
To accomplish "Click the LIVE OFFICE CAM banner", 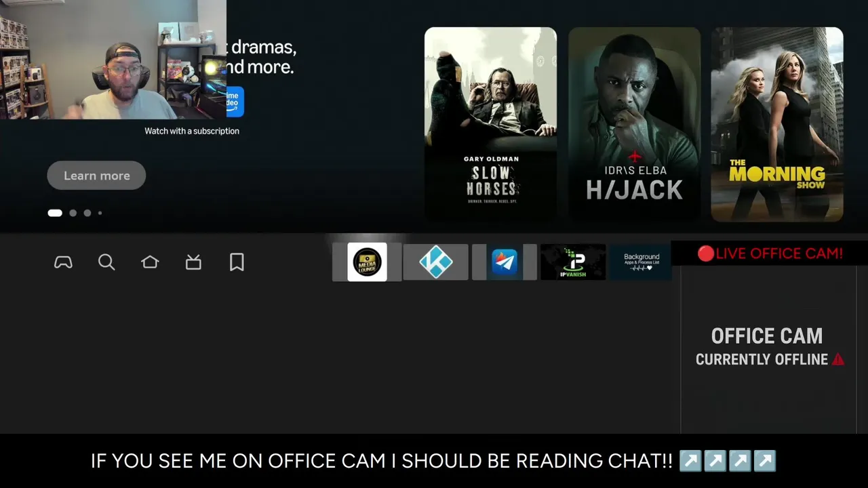I will click(770, 253).
